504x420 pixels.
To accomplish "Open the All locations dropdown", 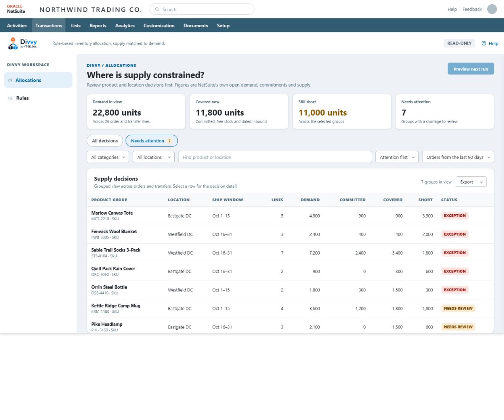I will (x=154, y=157).
